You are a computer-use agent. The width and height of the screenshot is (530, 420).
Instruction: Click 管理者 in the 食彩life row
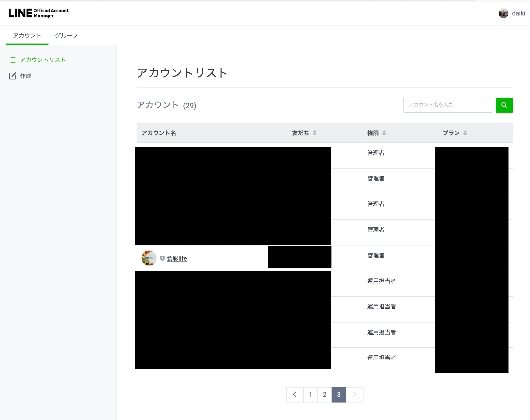376,255
